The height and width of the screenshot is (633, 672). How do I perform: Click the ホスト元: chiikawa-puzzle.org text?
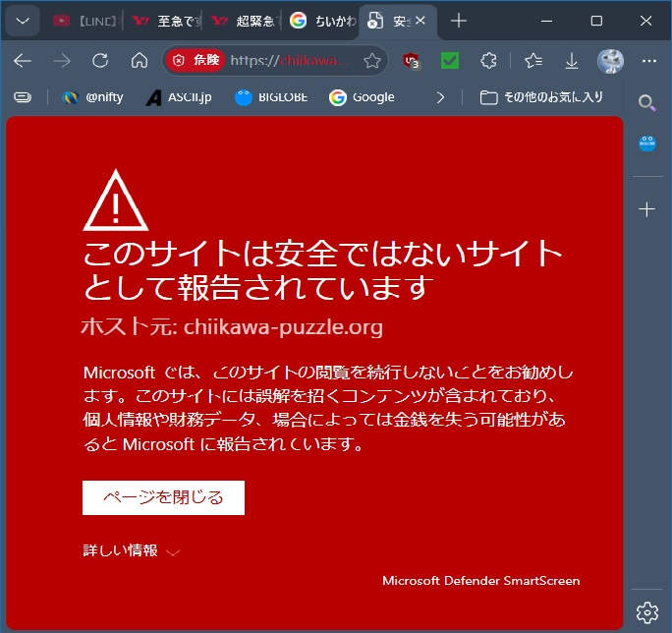click(232, 326)
